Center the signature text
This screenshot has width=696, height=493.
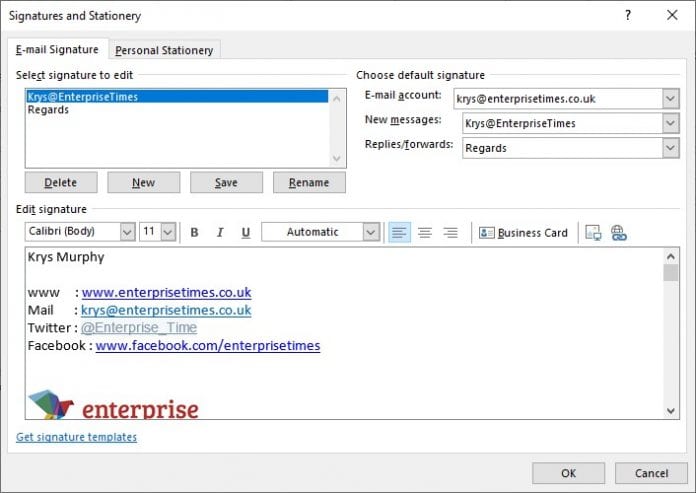425,232
